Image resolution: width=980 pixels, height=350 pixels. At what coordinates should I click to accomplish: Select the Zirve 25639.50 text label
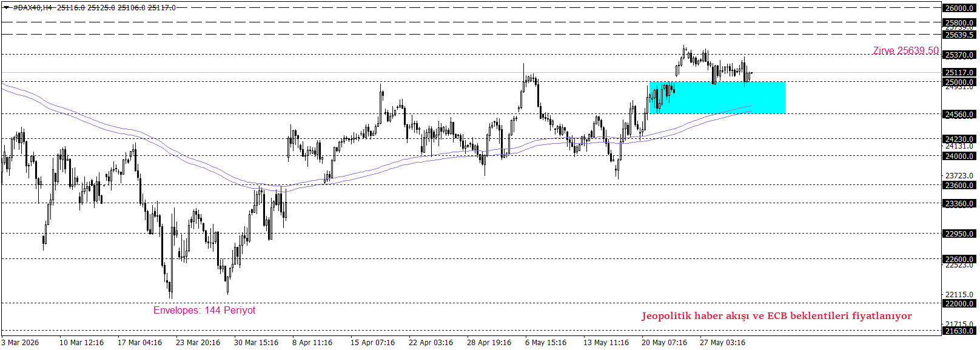[905, 51]
